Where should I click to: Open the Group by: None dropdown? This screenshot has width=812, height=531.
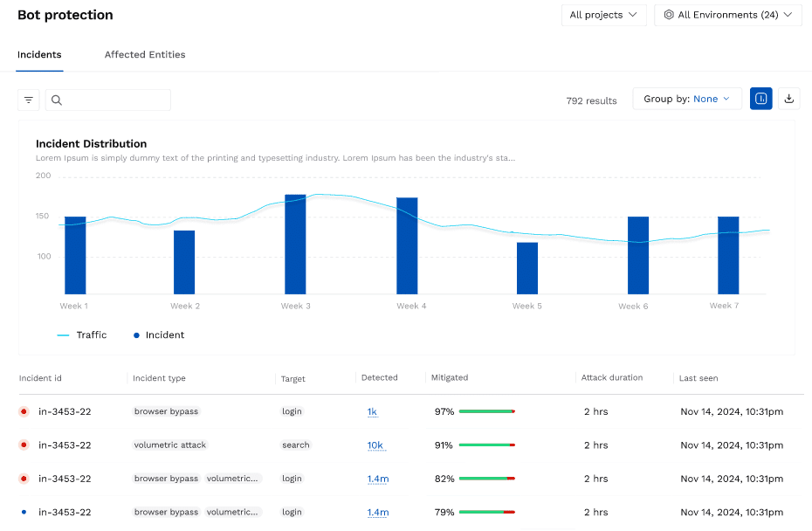(x=687, y=99)
